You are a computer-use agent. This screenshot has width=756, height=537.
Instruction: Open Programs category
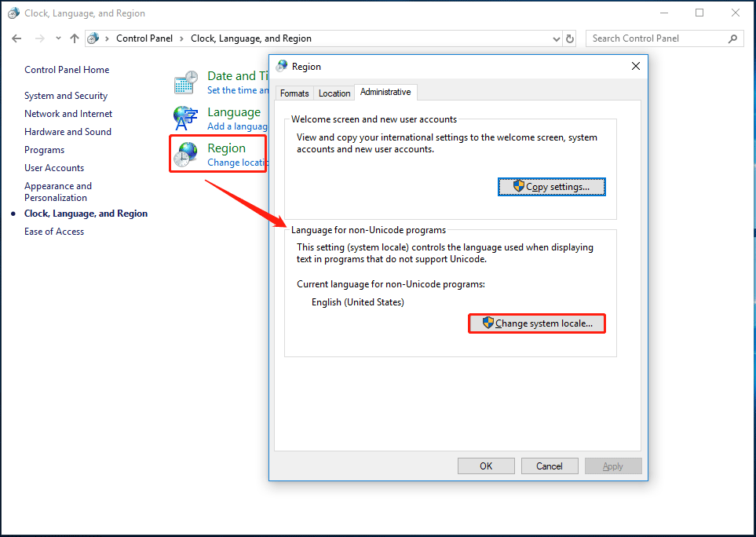[45, 150]
